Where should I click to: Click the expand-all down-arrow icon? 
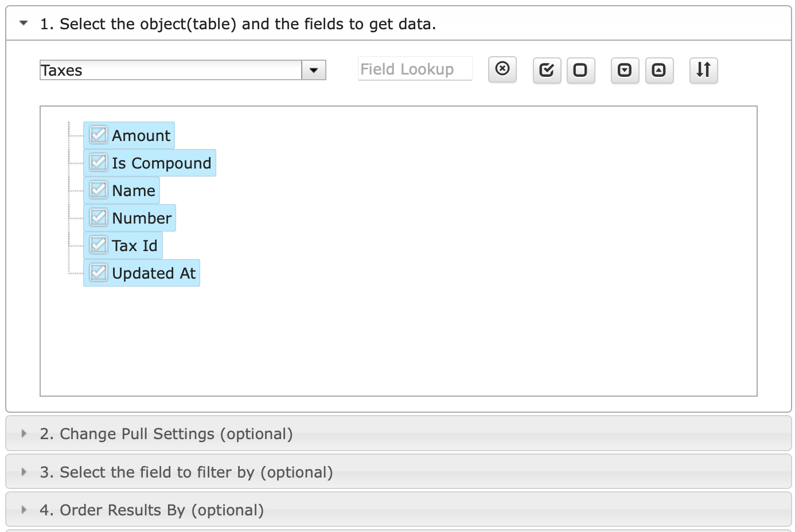click(625, 71)
